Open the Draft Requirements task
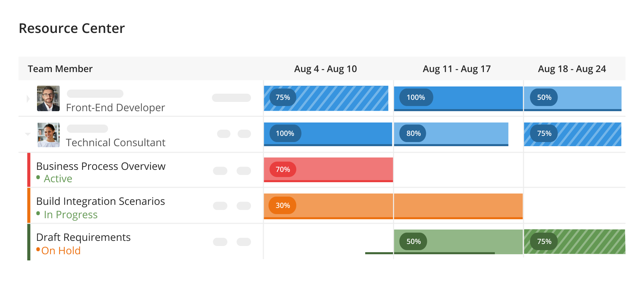This screenshot has width=644, height=281. click(83, 237)
